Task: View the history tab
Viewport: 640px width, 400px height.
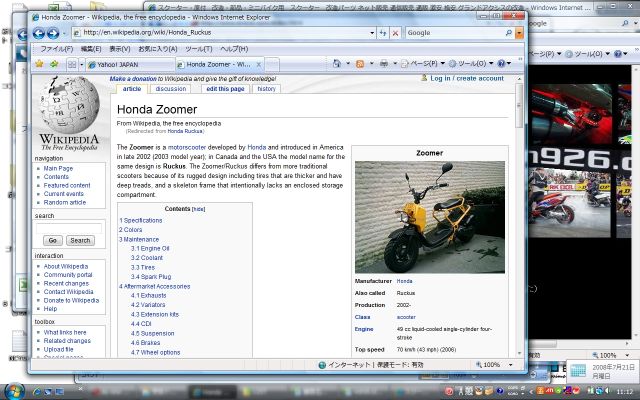Action: click(x=267, y=89)
